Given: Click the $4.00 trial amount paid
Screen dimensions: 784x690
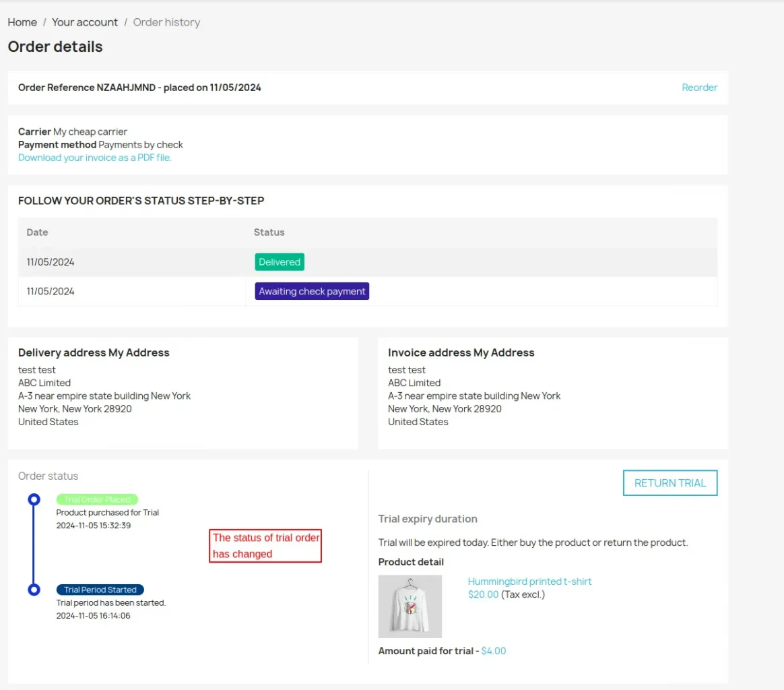Looking at the screenshot, I should pos(493,651).
